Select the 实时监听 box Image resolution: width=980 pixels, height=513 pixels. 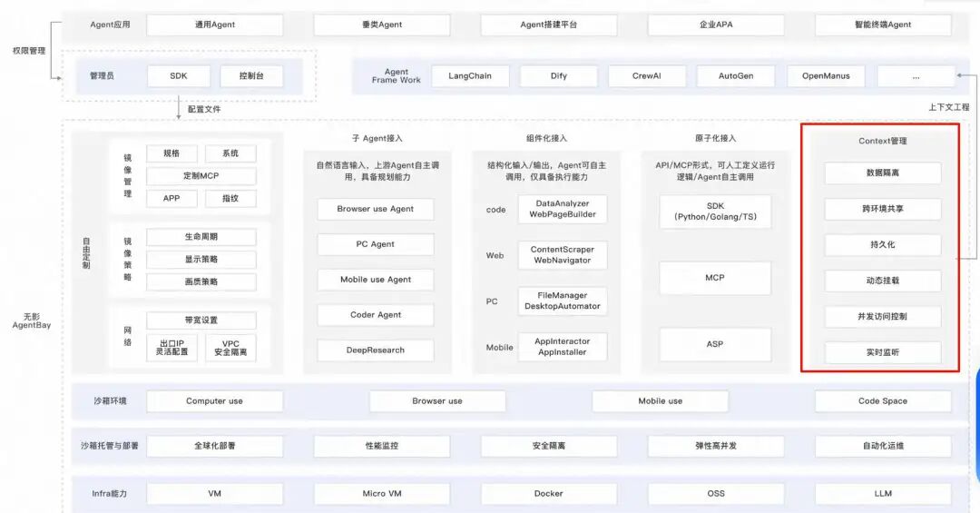(883, 353)
